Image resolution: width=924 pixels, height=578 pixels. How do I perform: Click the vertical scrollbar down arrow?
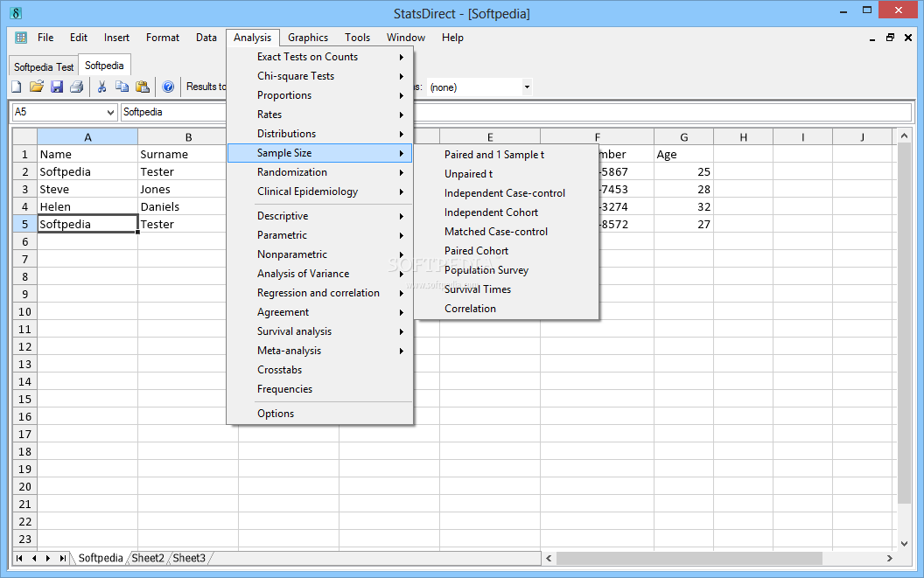904,543
